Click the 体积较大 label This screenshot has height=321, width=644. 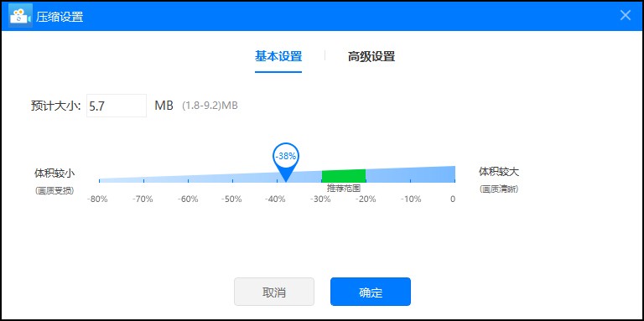(499, 172)
